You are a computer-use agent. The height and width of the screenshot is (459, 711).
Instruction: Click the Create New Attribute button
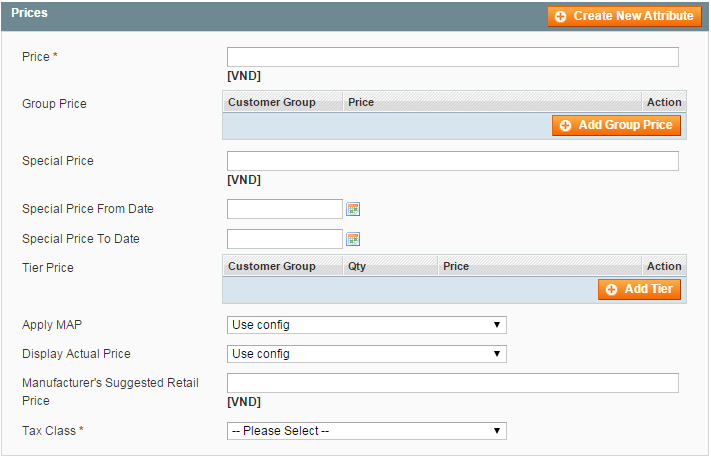[x=624, y=16]
